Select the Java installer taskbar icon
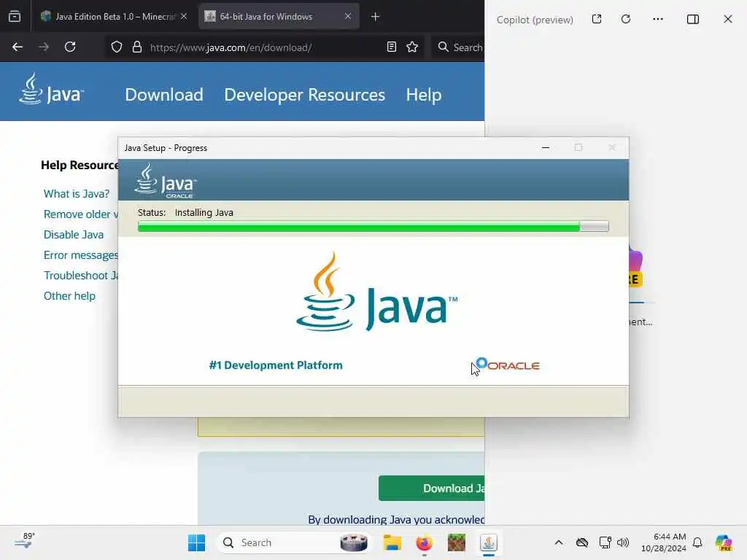The height and width of the screenshot is (560, 747). pyautogui.click(x=489, y=542)
